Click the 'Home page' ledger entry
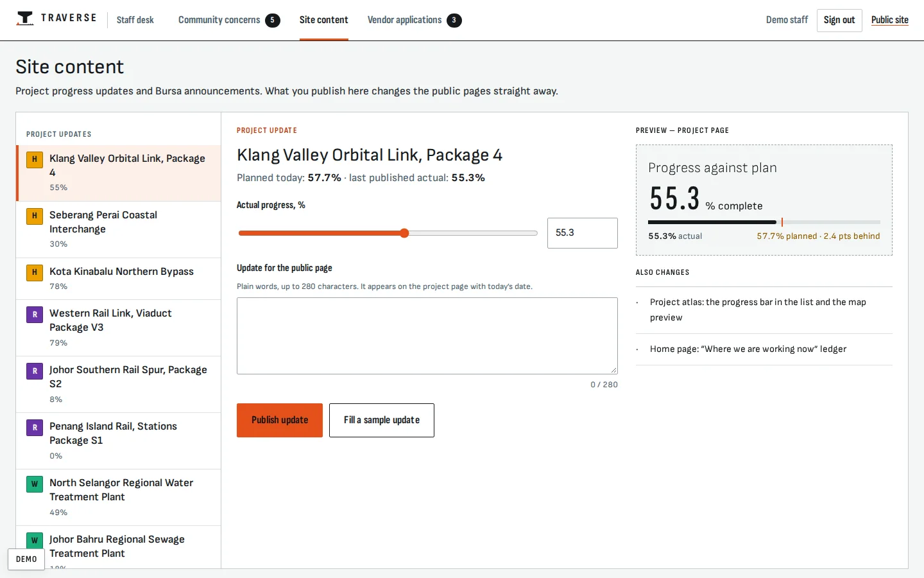Screen dimensions: 924x578 point(764,349)
